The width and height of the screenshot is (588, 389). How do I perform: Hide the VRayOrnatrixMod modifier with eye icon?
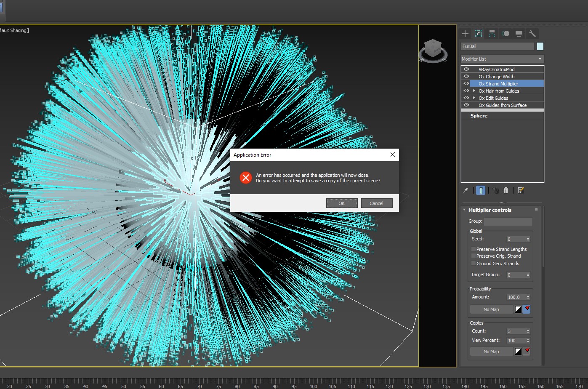coord(466,69)
